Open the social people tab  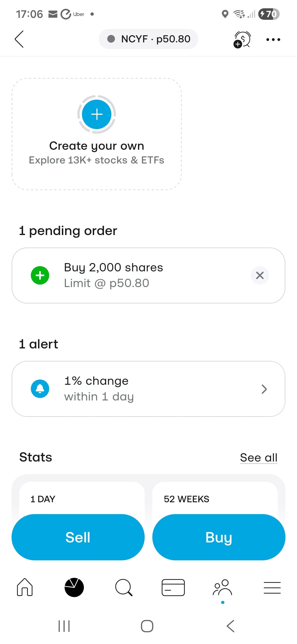coord(223,587)
